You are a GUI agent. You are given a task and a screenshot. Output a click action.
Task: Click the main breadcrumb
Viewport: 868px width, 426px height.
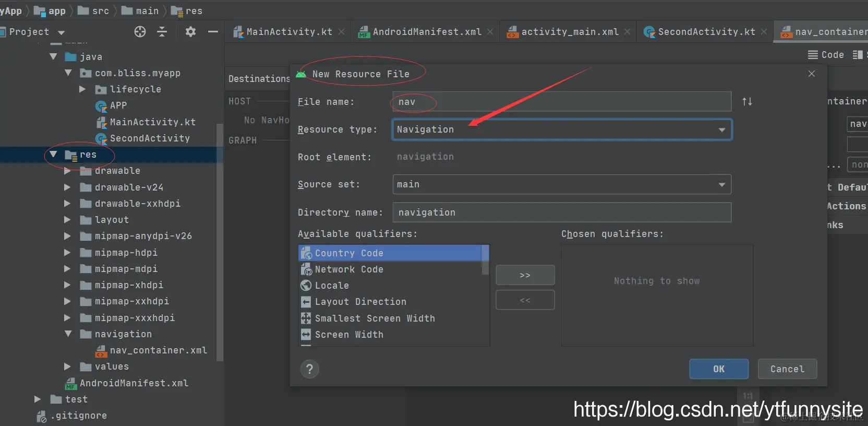pyautogui.click(x=140, y=11)
